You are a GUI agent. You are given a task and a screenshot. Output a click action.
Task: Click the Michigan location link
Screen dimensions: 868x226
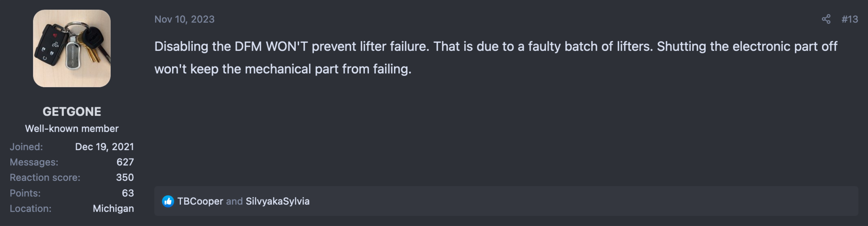pos(113,209)
